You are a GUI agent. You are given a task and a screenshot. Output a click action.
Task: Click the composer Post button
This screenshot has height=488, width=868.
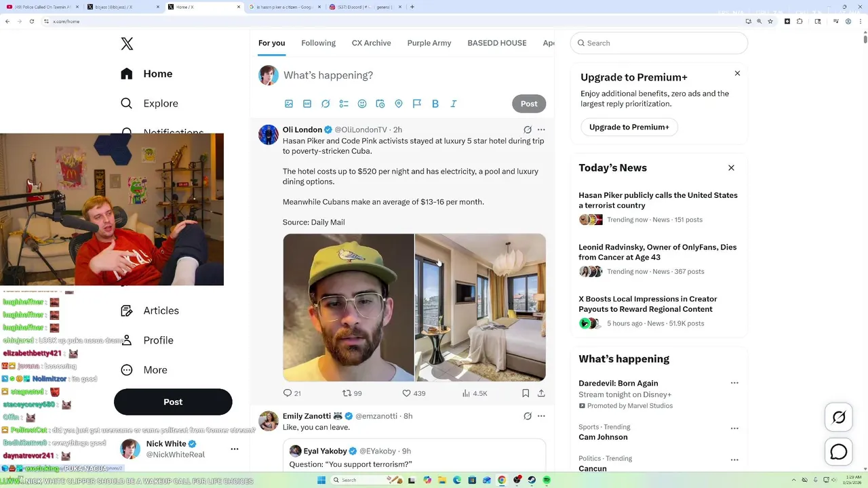(x=529, y=104)
